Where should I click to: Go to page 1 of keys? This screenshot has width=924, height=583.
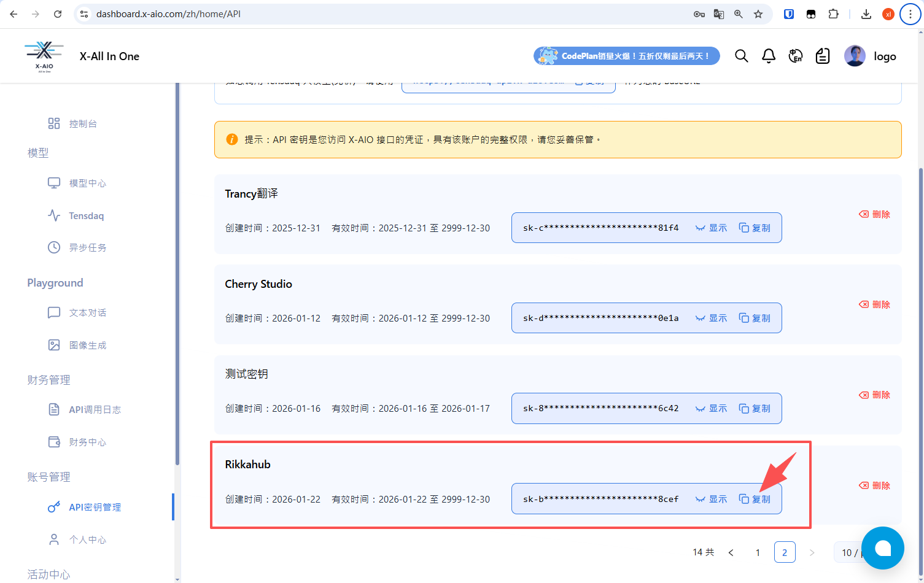coord(758,552)
